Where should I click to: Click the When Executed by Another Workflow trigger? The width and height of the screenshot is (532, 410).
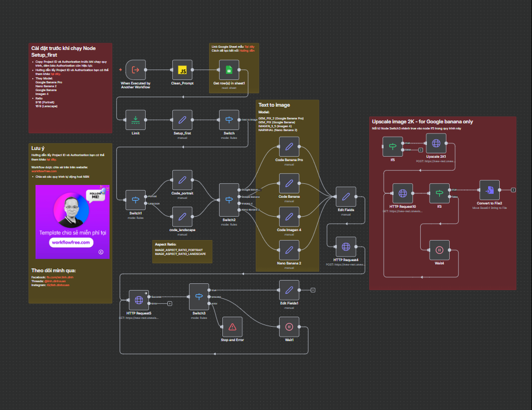click(136, 70)
